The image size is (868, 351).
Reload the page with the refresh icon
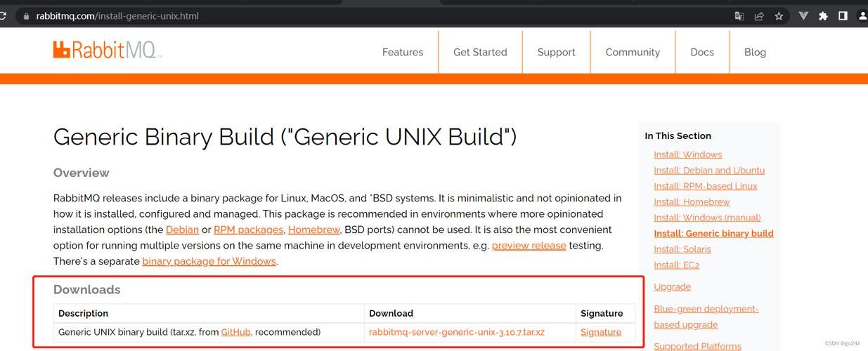point(3,15)
